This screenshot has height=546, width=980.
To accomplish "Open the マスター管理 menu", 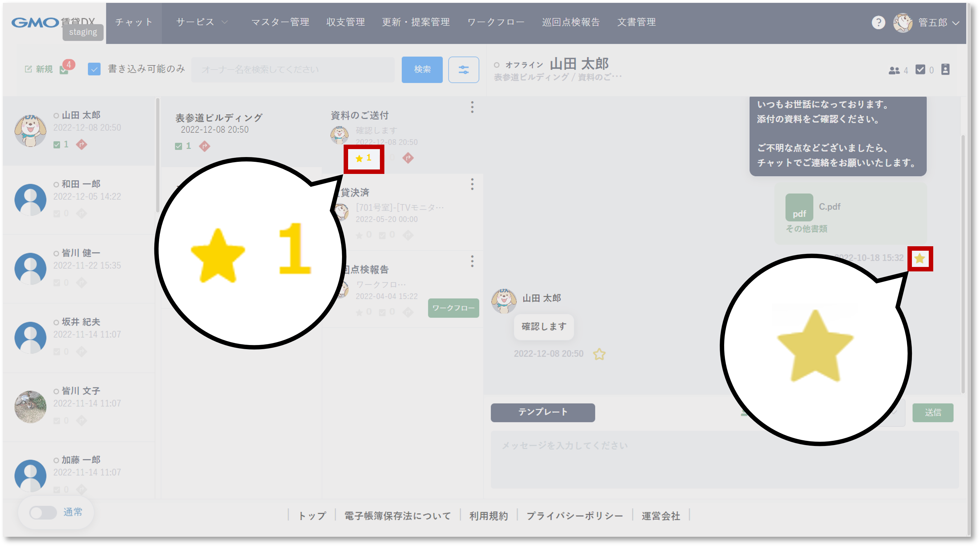I will point(280,23).
